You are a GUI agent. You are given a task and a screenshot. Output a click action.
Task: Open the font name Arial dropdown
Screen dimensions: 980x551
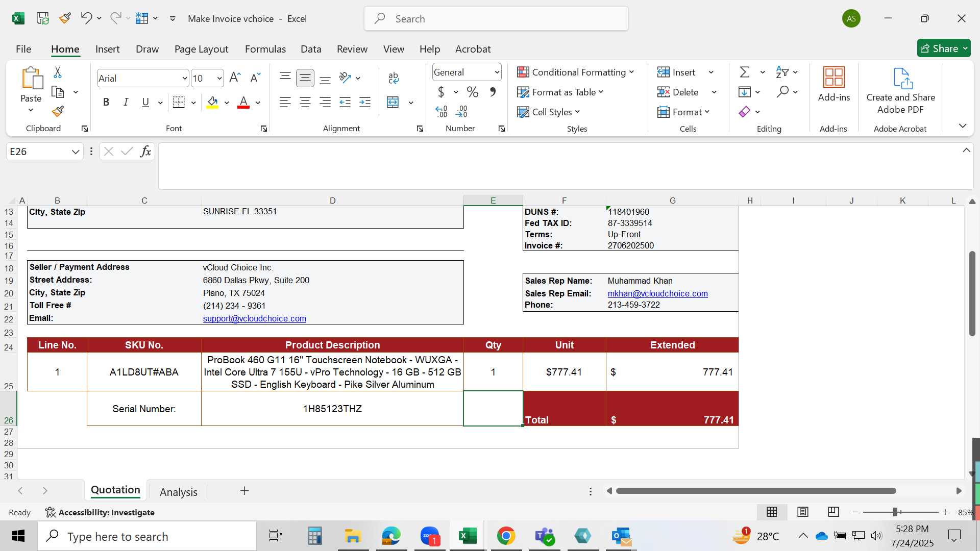184,79
